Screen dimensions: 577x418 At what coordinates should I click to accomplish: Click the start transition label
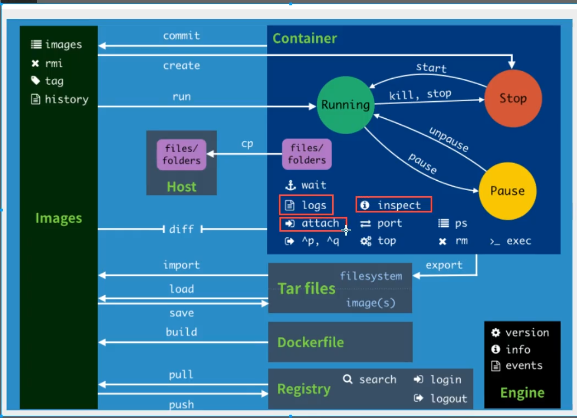(x=431, y=68)
